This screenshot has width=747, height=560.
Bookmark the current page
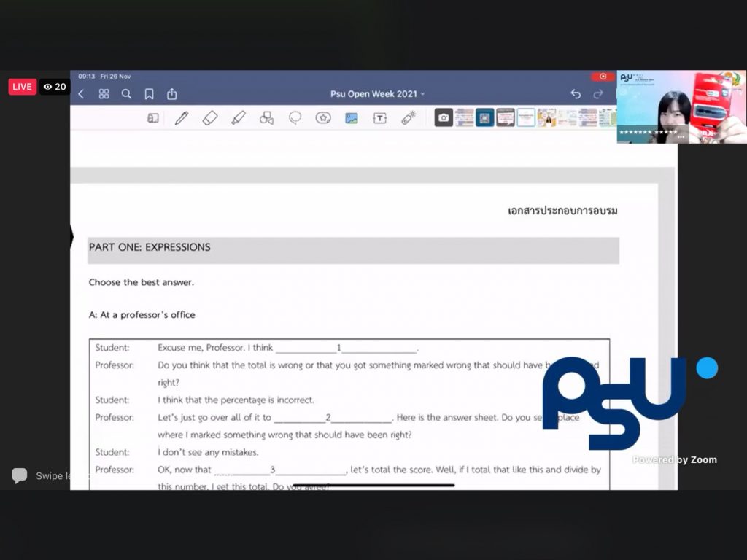pos(149,94)
